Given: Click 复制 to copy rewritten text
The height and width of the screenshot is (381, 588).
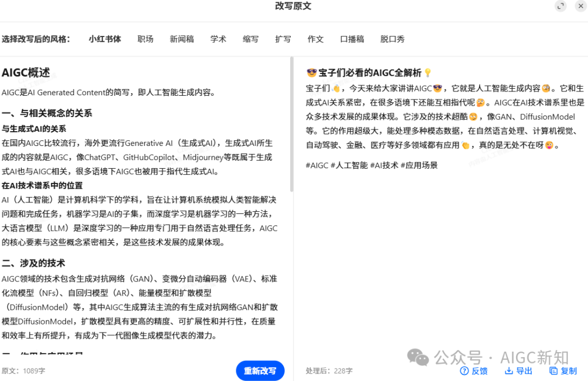Looking at the screenshot, I should click(x=563, y=371).
